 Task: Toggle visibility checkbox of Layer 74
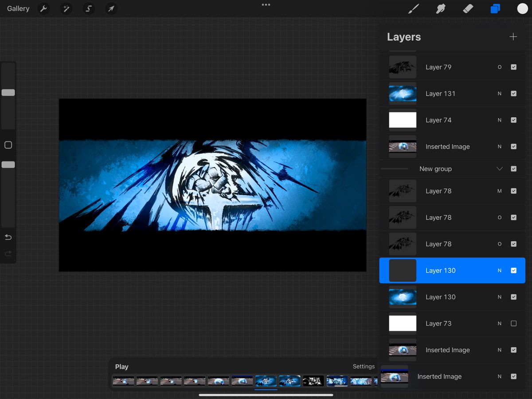tap(513, 120)
